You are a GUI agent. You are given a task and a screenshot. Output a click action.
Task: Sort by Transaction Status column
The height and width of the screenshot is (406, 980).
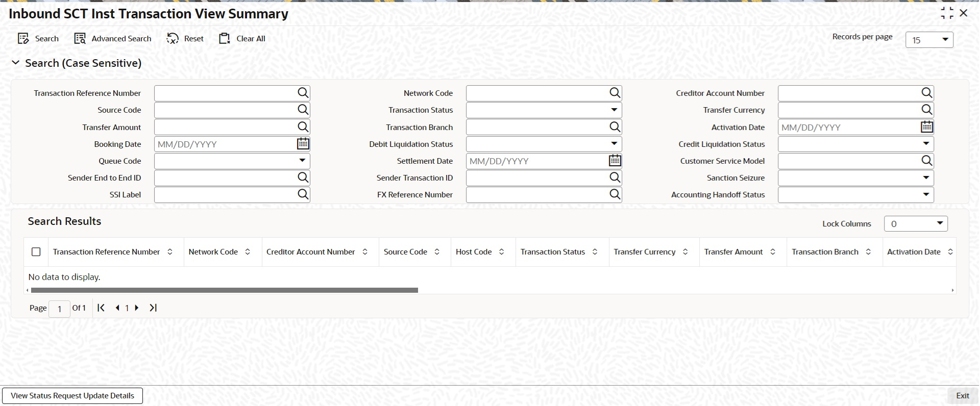coord(595,252)
